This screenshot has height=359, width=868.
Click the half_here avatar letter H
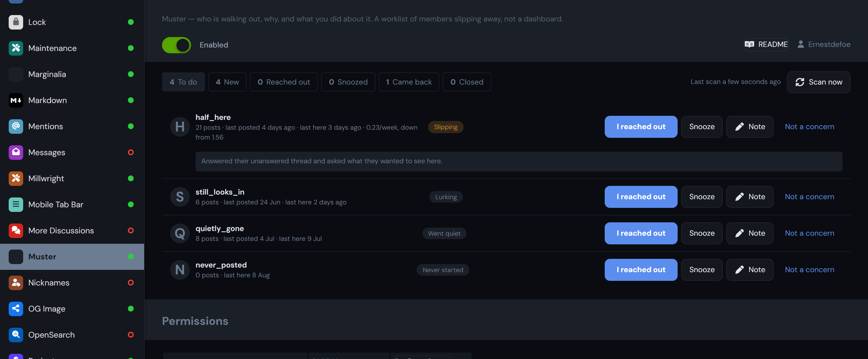tap(180, 127)
